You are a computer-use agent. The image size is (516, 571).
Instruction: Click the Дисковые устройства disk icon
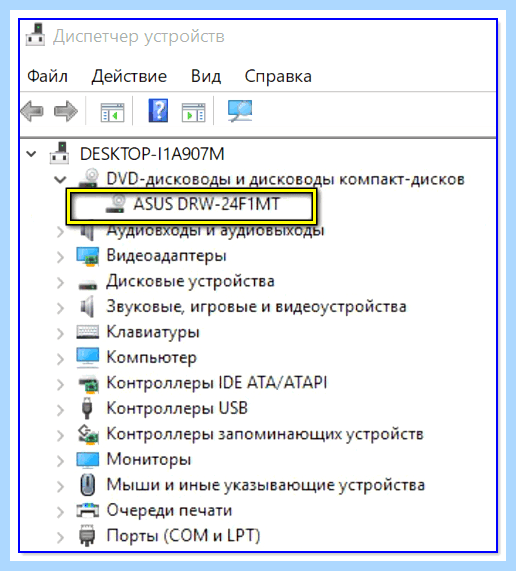pos(88,284)
